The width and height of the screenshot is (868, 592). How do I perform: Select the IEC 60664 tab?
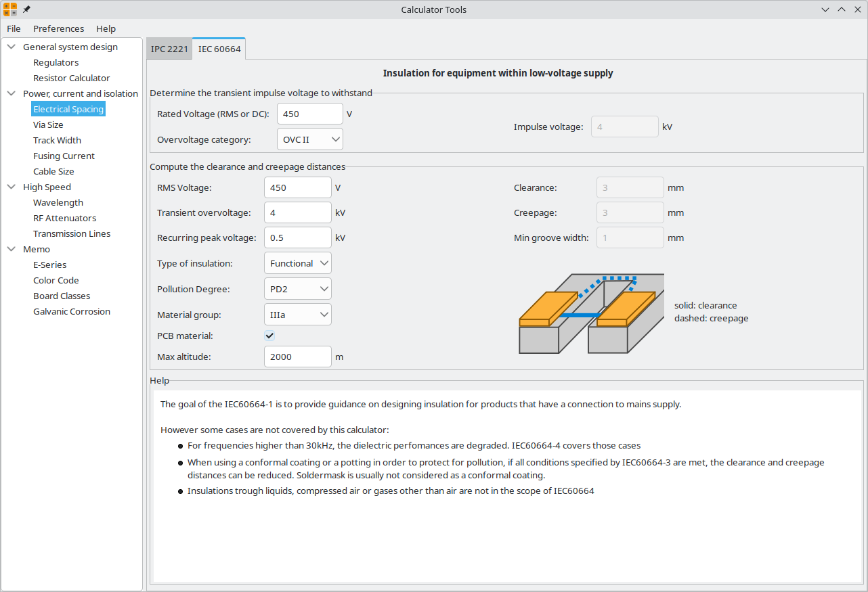coord(219,49)
